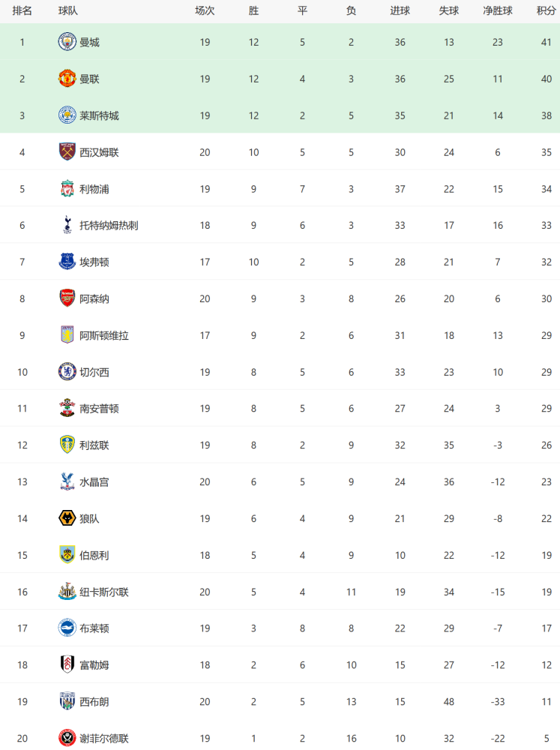Open the 水晶宫 team name link

(x=94, y=482)
